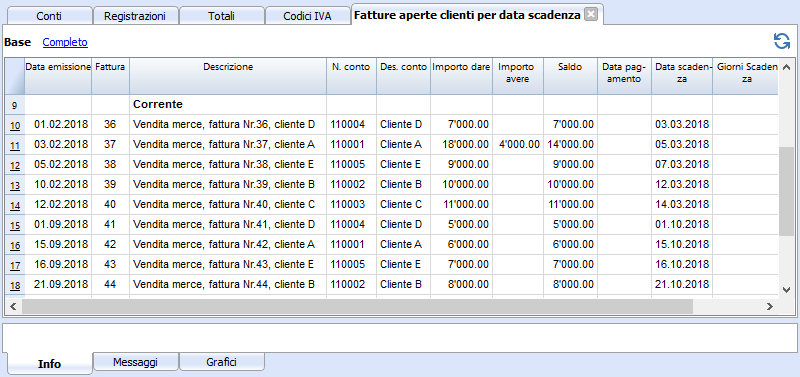This screenshot has width=800, height=377.
Task: Click the horizontal scrollbar thumb
Action: (357, 307)
